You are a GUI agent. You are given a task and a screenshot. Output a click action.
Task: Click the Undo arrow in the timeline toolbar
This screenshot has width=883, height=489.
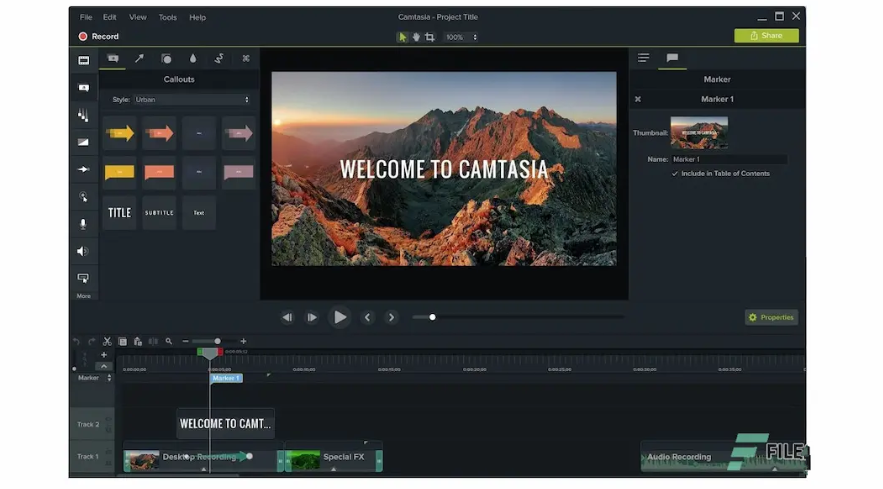click(77, 341)
